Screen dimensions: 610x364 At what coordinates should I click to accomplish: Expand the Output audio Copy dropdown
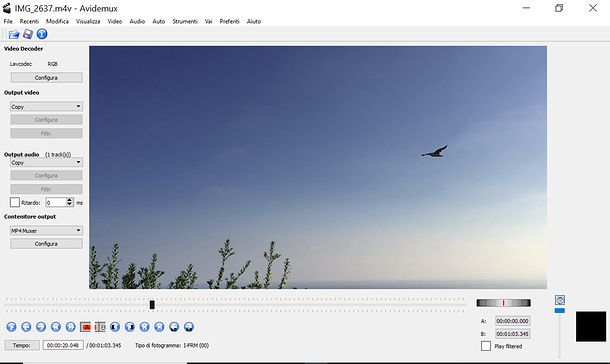click(46, 162)
